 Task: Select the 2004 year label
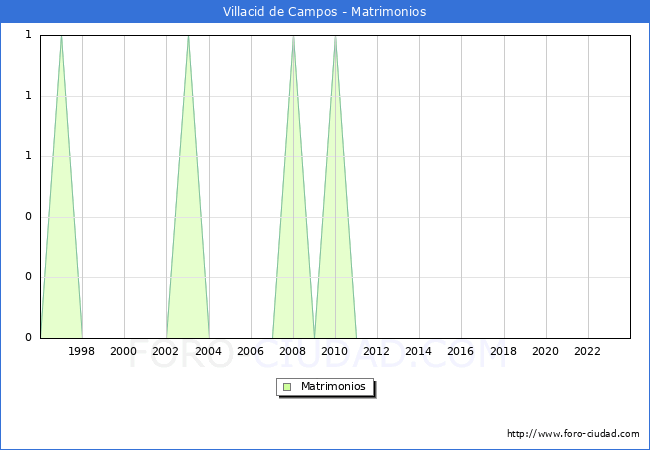click(209, 351)
